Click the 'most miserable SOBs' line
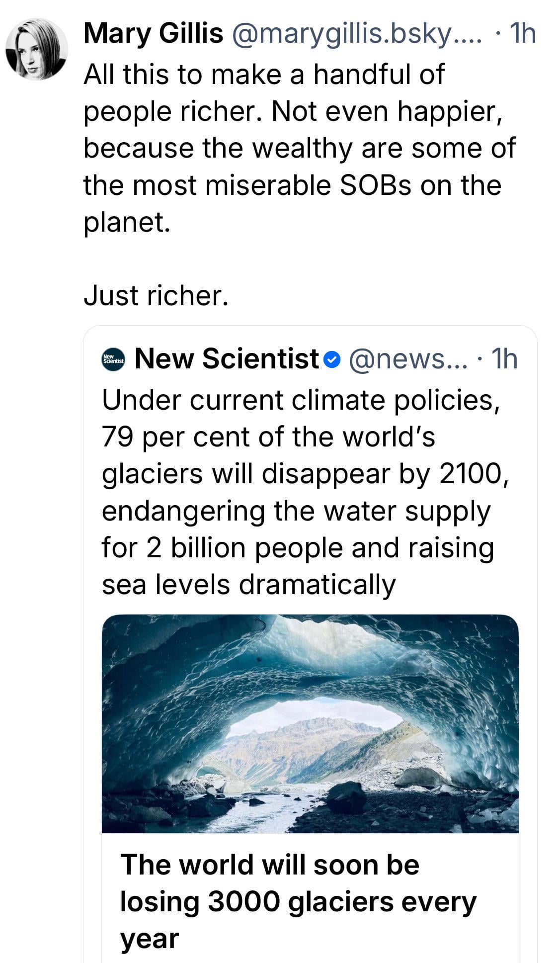Screen dimensions: 560x963 tap(292, 185)
